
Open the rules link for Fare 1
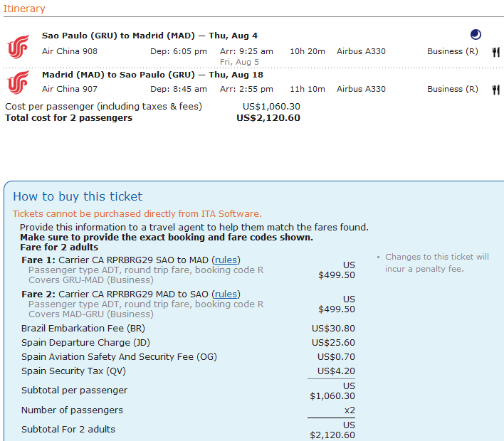(227, 260)
